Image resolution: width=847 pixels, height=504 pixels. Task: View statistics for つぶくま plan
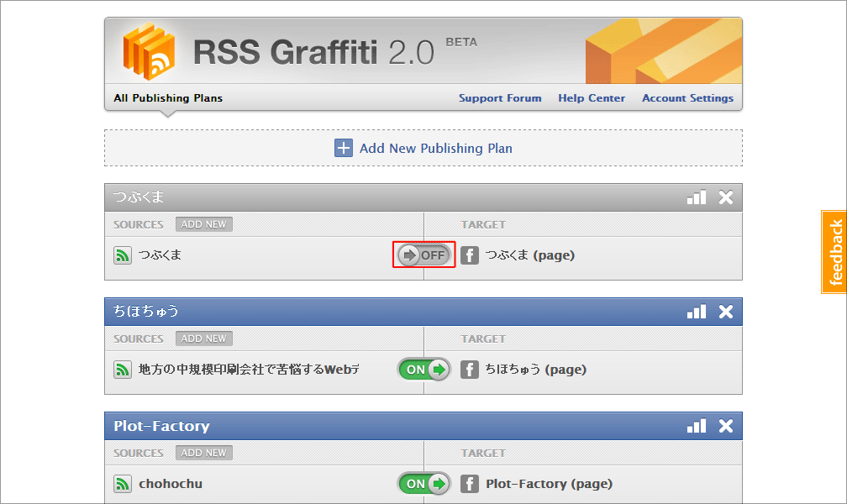697,197
